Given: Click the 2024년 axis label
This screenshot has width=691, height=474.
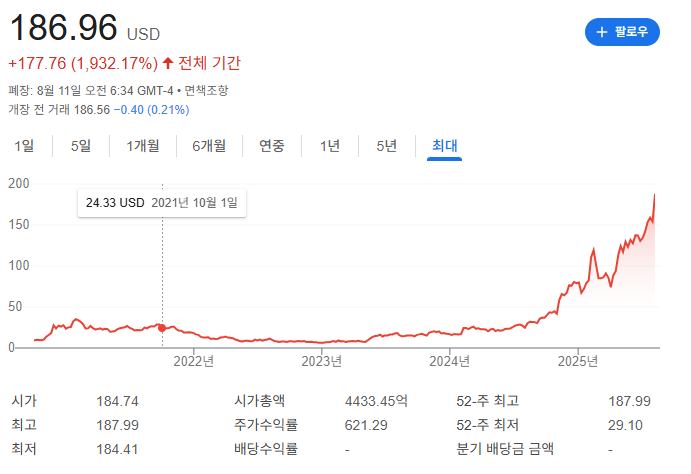Looking at the screenshot, I should click(x=450, y=361).
